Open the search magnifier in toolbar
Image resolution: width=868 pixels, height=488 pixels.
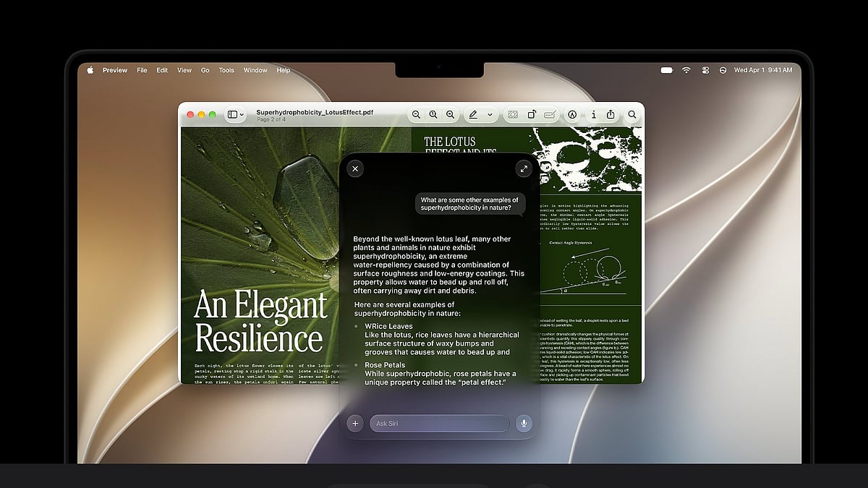(632, 114)
